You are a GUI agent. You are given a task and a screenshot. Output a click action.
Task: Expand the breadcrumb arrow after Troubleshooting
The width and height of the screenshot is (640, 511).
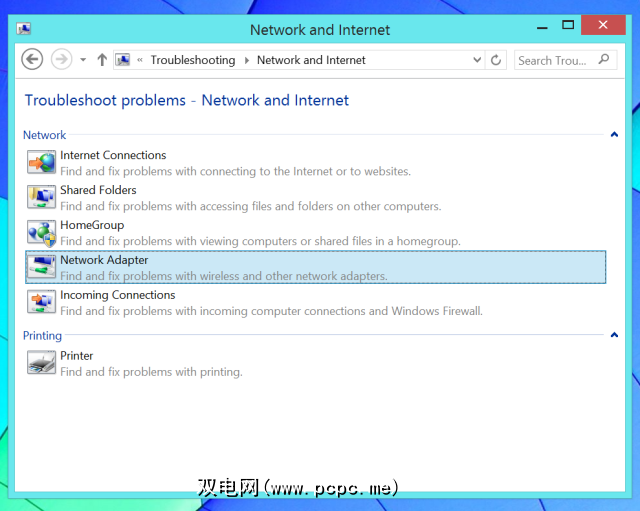(247, 60)
